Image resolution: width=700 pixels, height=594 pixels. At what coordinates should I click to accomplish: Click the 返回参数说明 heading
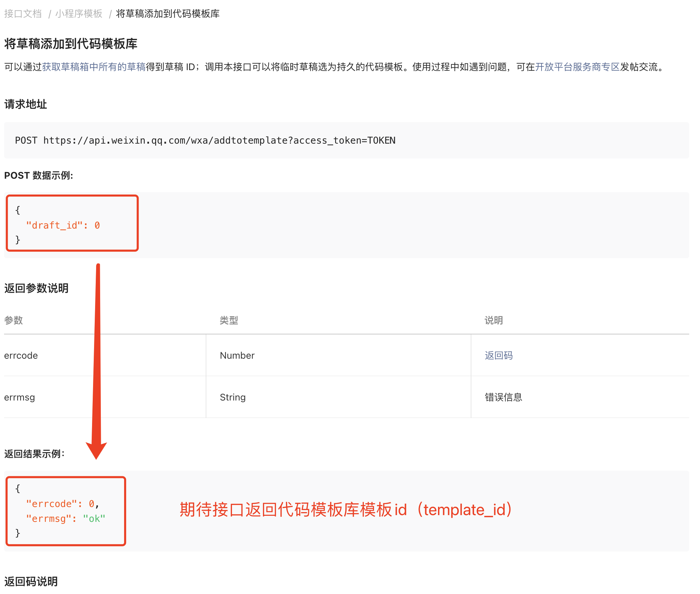[x=36, y=288]
